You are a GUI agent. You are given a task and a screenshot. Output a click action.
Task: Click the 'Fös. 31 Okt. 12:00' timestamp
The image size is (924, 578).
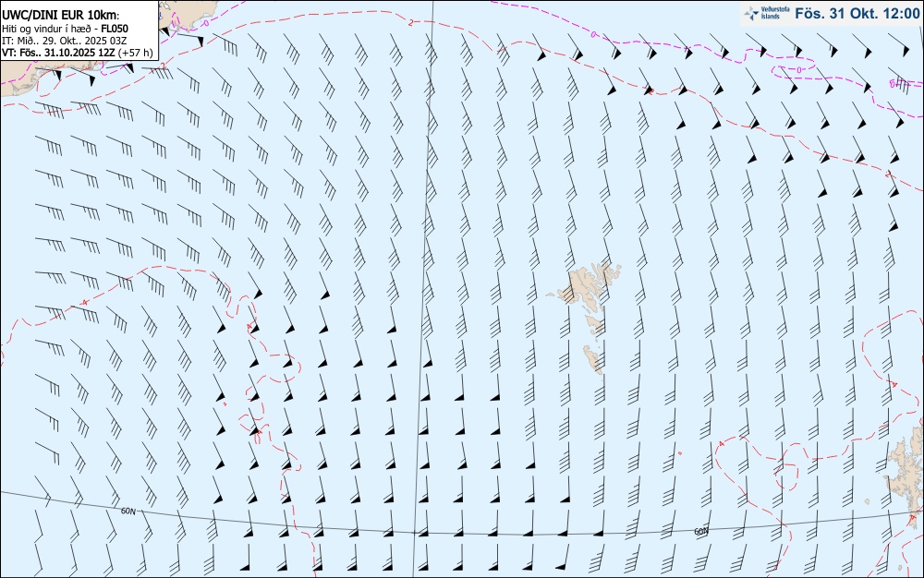click(857, 13)
